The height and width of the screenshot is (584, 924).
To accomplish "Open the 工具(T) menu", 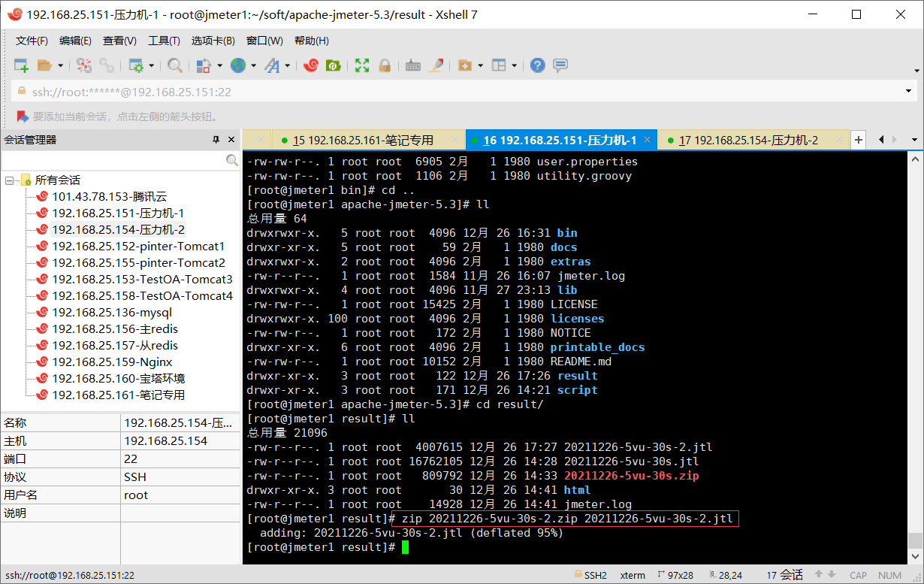I will coord(164,41).
